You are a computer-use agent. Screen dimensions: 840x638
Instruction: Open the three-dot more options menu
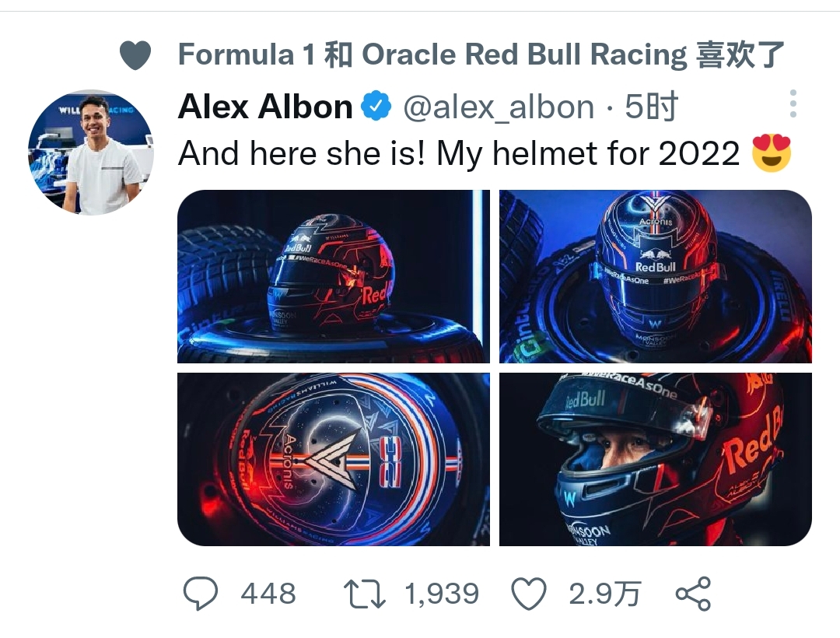793,103
